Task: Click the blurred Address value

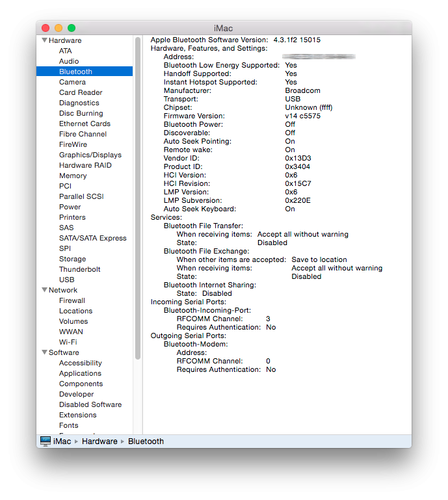Action: pyautogui.click(x=319, y=57)
